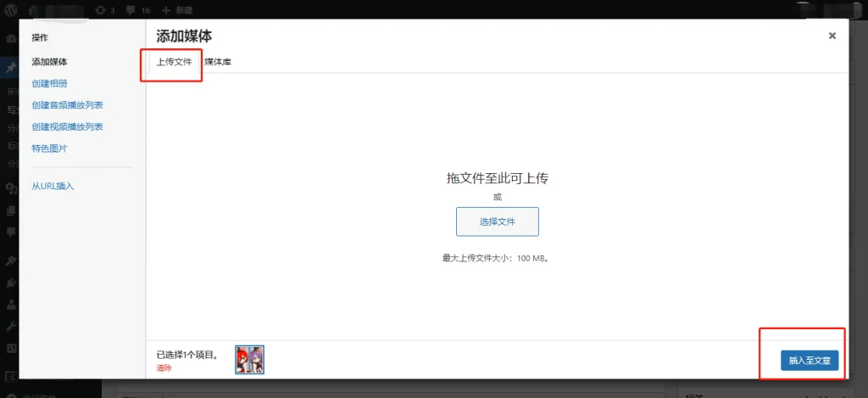Open the site home icon in admin bar
868x398 pixels.
pos(33,10)
